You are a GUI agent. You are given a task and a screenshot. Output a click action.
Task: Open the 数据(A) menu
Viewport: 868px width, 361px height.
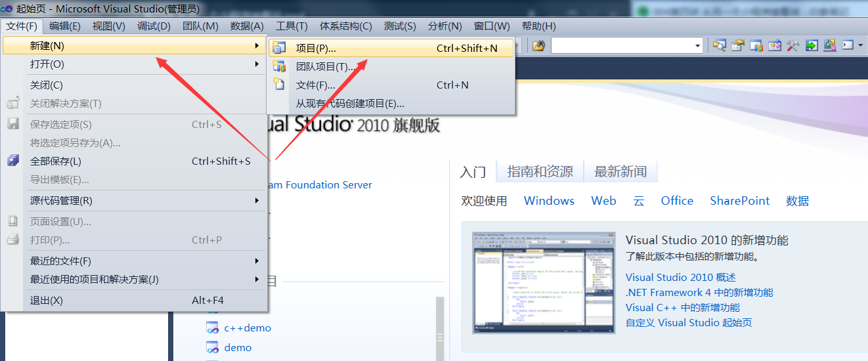coord(247,26)
